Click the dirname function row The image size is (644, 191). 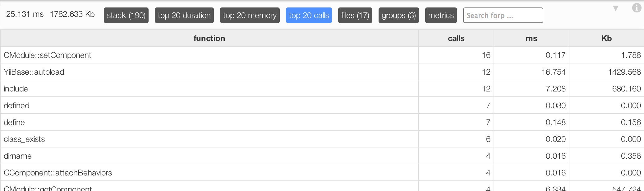pyautogui.click(x=322, y=156)
